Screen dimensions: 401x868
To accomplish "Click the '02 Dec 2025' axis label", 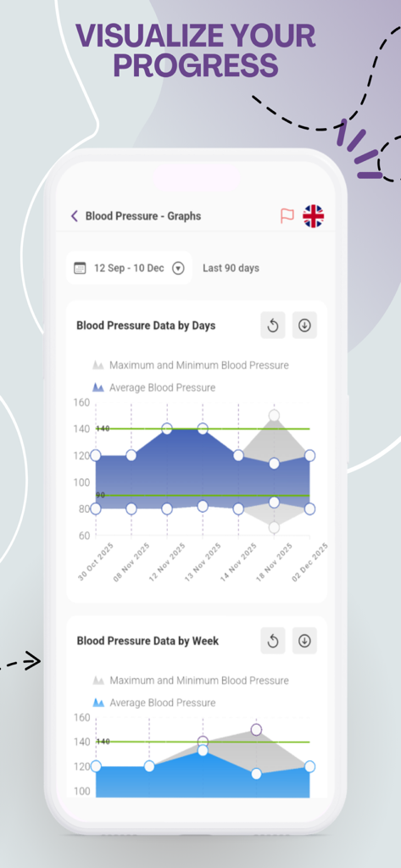I will (309, 562).
